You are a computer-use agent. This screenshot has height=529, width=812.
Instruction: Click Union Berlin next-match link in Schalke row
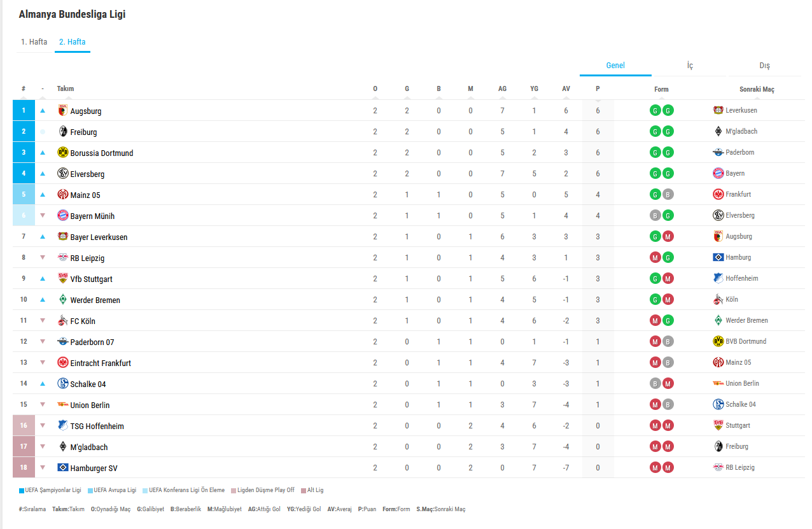point(742,383)
